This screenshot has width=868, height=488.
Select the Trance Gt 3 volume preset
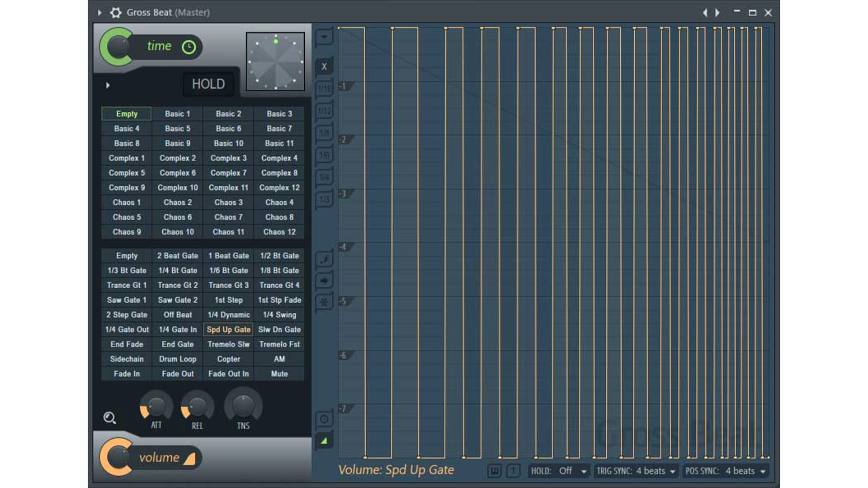pyautogui.click(x=228, y=285)
